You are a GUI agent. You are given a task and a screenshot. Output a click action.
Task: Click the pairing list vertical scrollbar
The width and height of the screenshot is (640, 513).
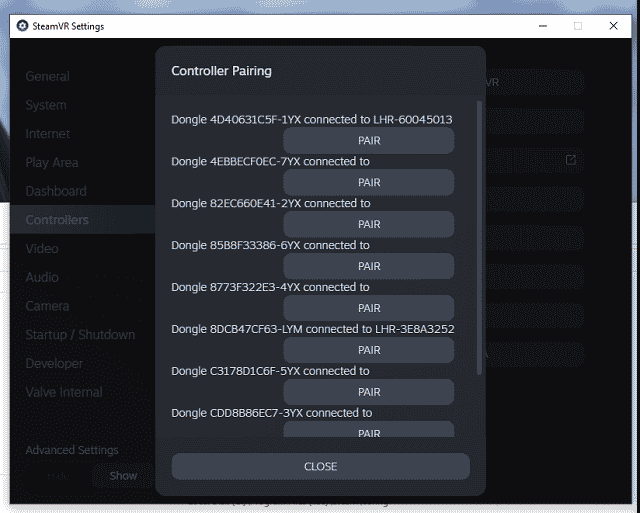click(x=479, y=238)
